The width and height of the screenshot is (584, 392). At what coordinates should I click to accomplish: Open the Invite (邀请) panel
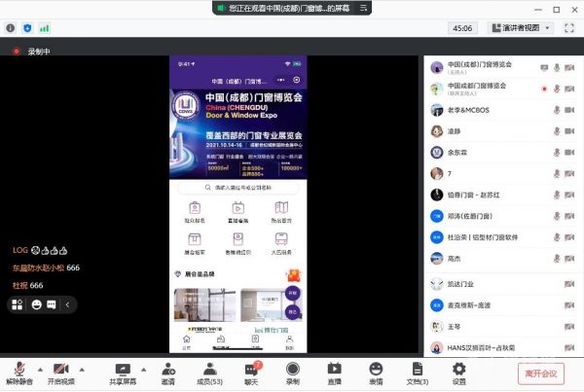(x=167, y=369)
